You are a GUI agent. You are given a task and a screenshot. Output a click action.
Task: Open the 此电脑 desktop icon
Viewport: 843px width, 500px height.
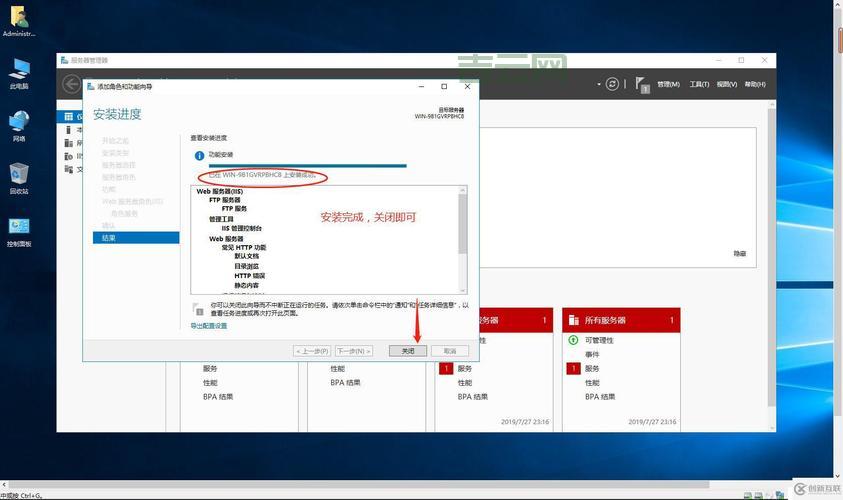click(19, 69)
